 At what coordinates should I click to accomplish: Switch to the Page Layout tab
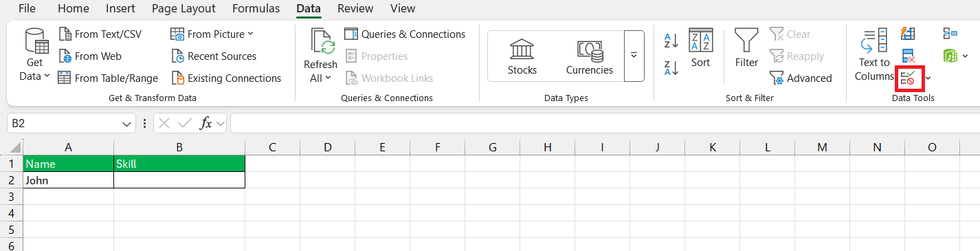pyautogui.click(x=183, y=8)
